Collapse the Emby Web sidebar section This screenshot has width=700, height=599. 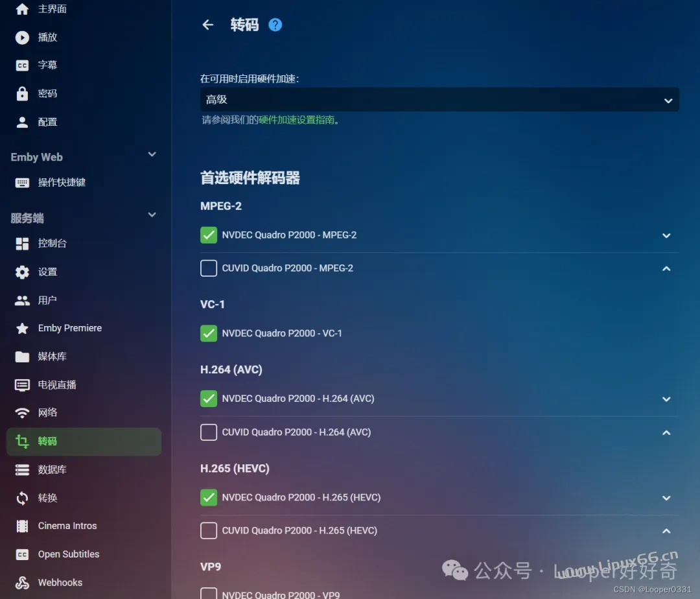click(152, 154)
